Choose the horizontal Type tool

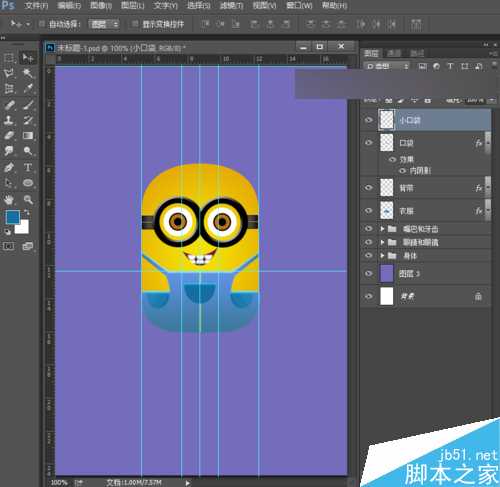pos(28,167)
